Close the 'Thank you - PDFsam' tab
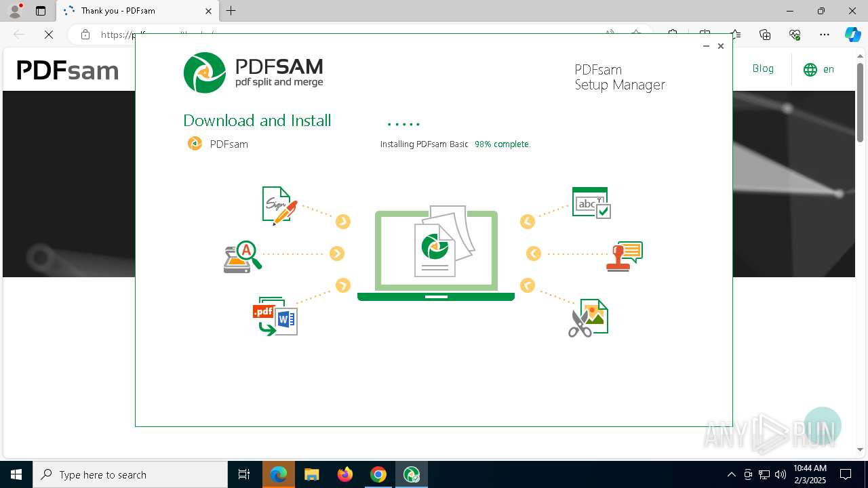The height and width of the screenshot is (488, 868). (209, 11)
